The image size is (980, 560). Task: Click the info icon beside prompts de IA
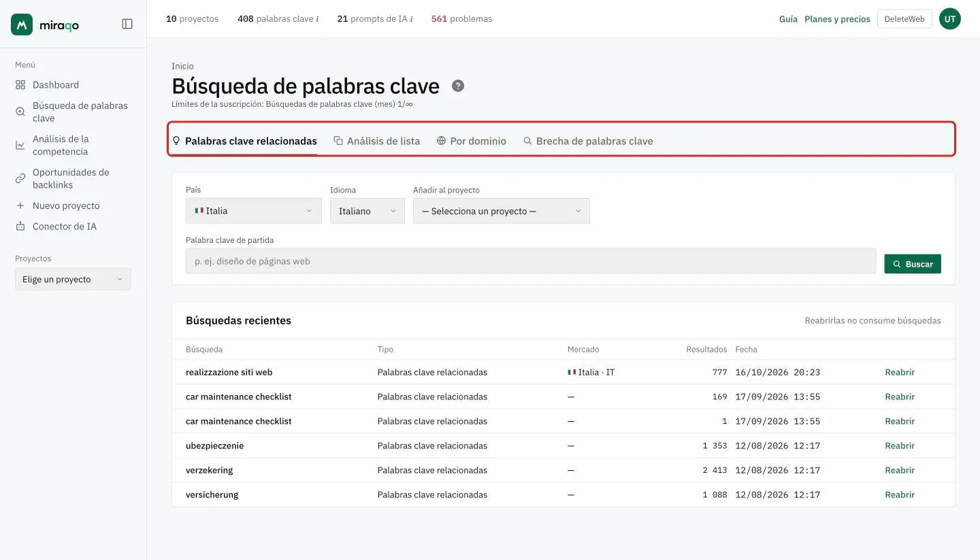(411, 19)
